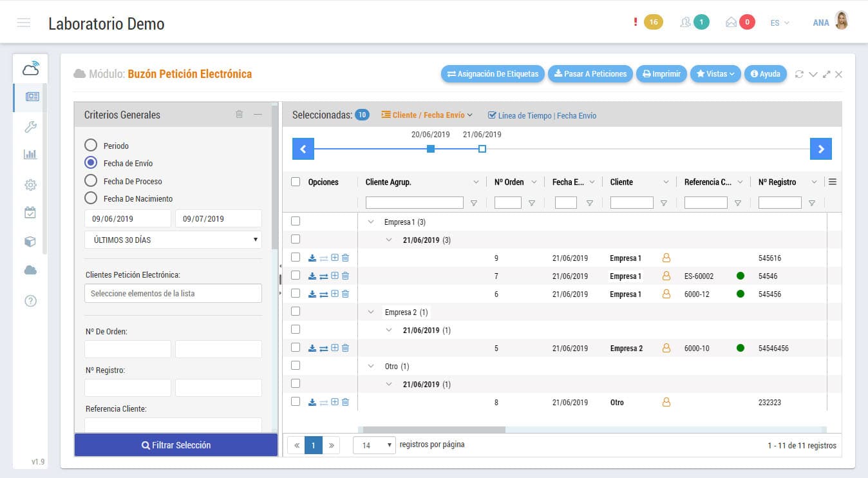Check the row checkbox for order 8
The width and height of the screenshot is (868, 478).
click(296, 401)
